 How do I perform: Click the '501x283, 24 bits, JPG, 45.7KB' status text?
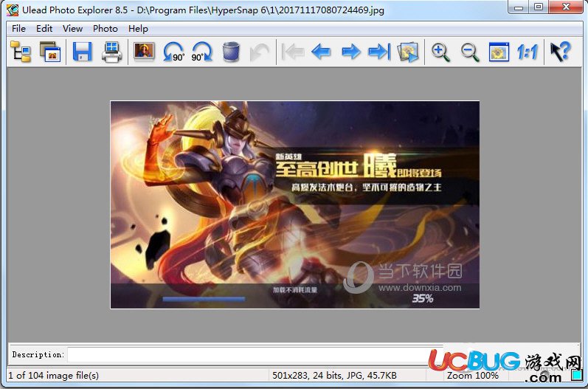pyautogui.click(x=334, y=375)
